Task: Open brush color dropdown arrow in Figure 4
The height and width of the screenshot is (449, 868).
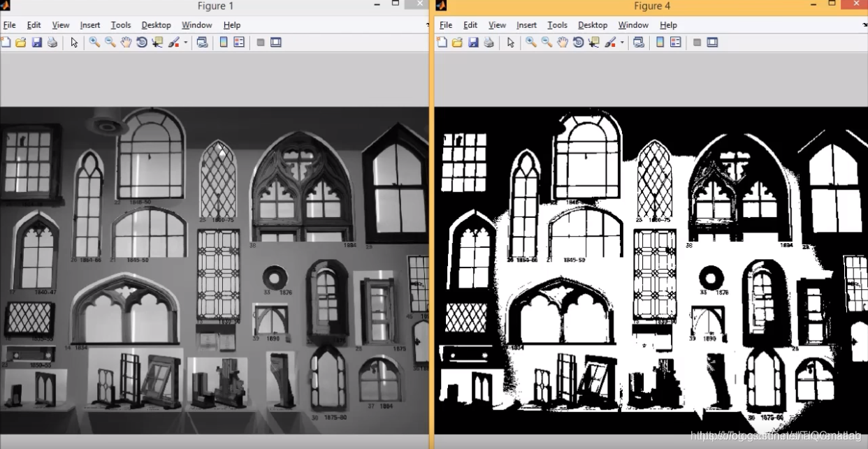Action: pos(621,43)
